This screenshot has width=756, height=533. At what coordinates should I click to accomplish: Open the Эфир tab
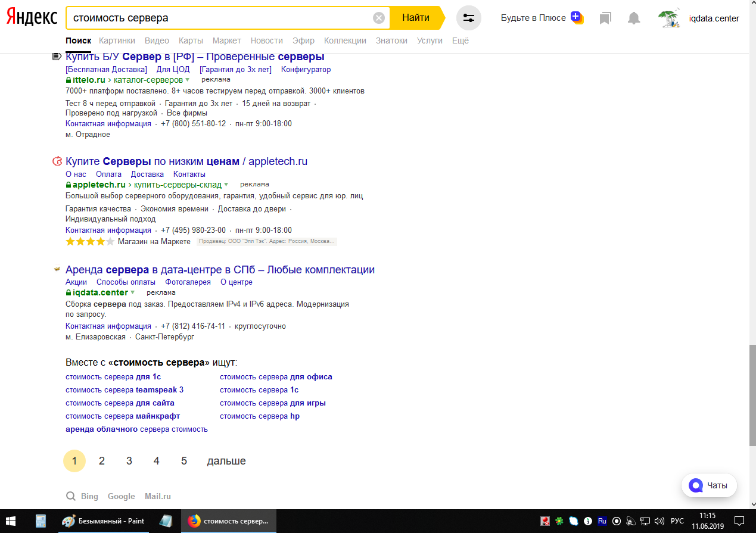(303, 40)
